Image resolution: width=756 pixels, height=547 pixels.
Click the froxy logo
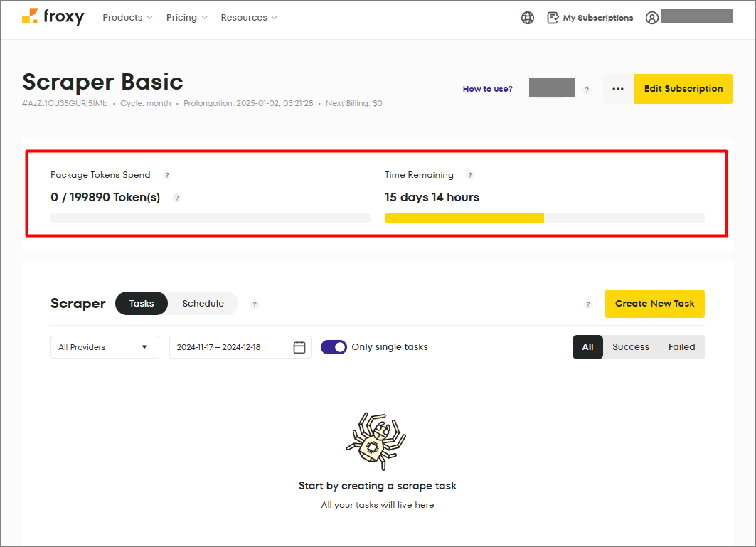tap(53, 17)
